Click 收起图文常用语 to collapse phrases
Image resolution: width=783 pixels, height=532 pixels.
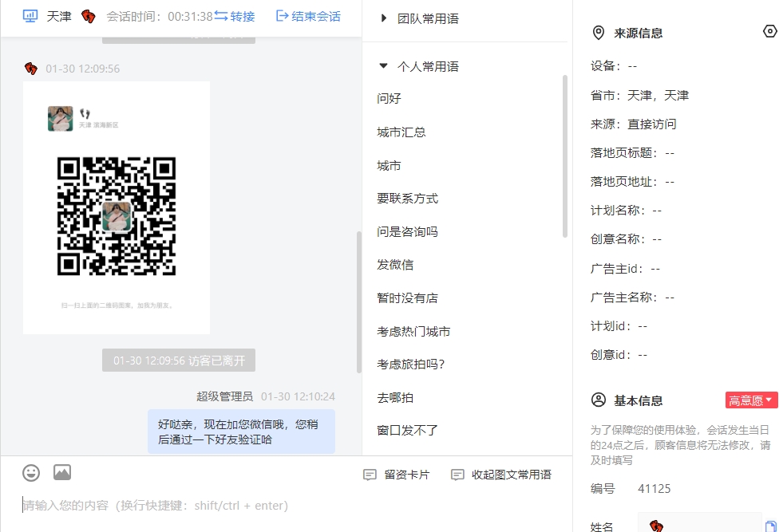(501, 475)
